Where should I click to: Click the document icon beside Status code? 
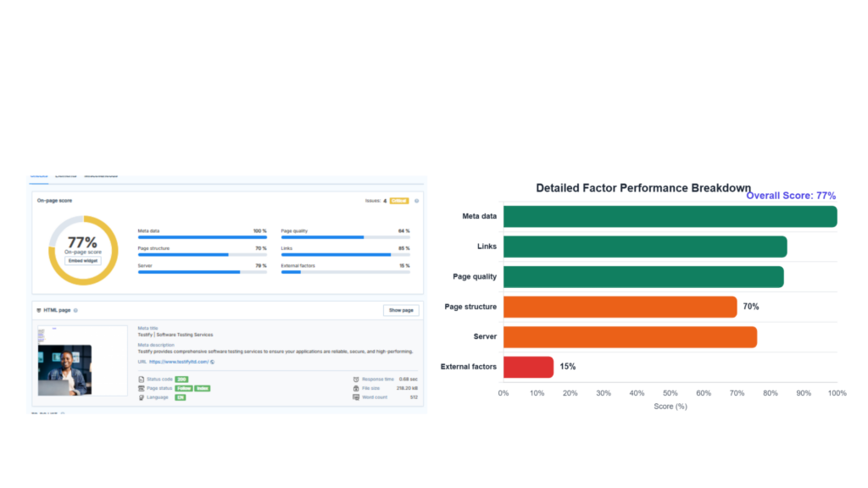tap(141, 379)
